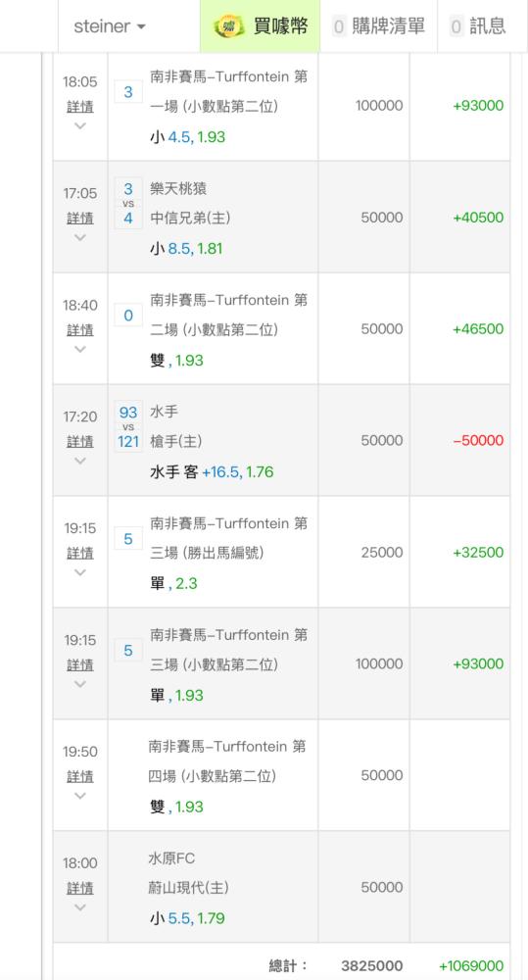Image resolution: width=528 pixels, height=980 pixels.
Task: Click result box 5 for 勝出馬編號 race
Action: coord(128,539)
